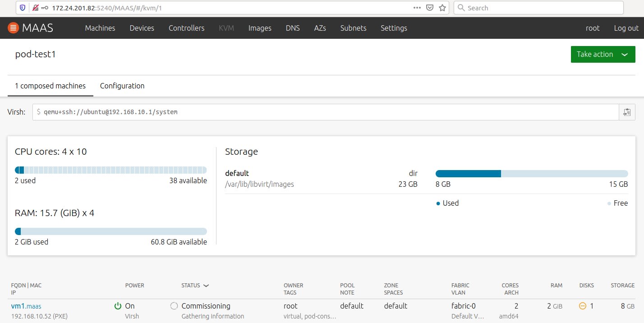Open the Take action dropdown
Image resolution: width=644 pixels, height=323 pixels.
pos(603,54)
